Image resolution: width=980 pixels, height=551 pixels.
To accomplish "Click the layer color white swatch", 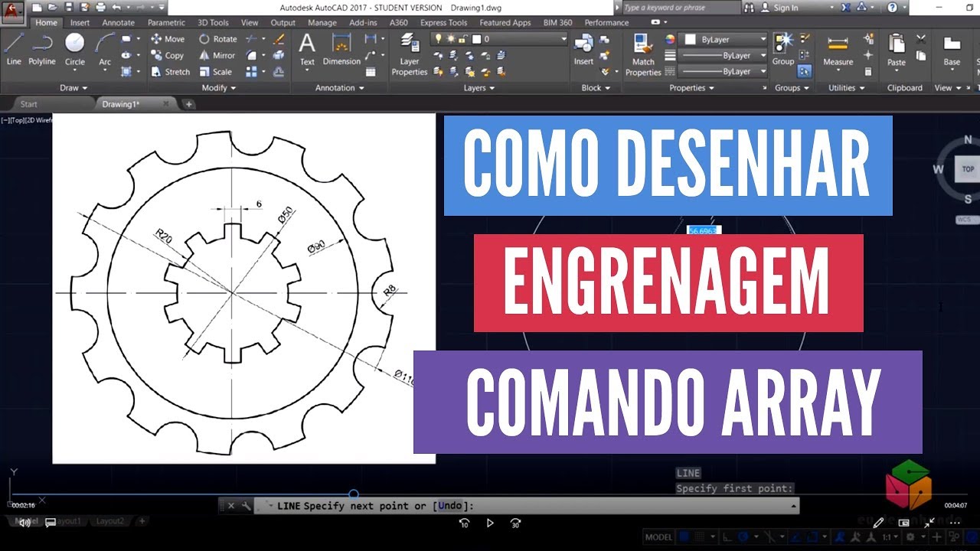I will pyautogui.click(x=475, y=38).
